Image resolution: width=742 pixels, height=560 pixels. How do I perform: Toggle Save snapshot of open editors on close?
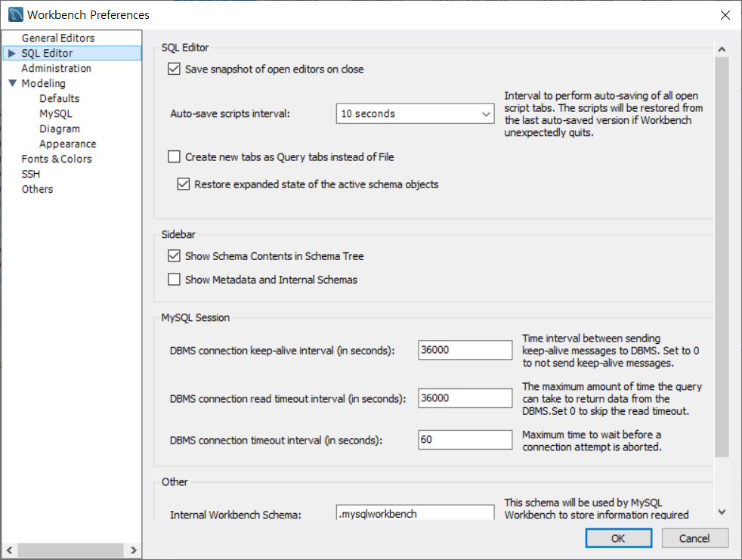pos(174,69)
